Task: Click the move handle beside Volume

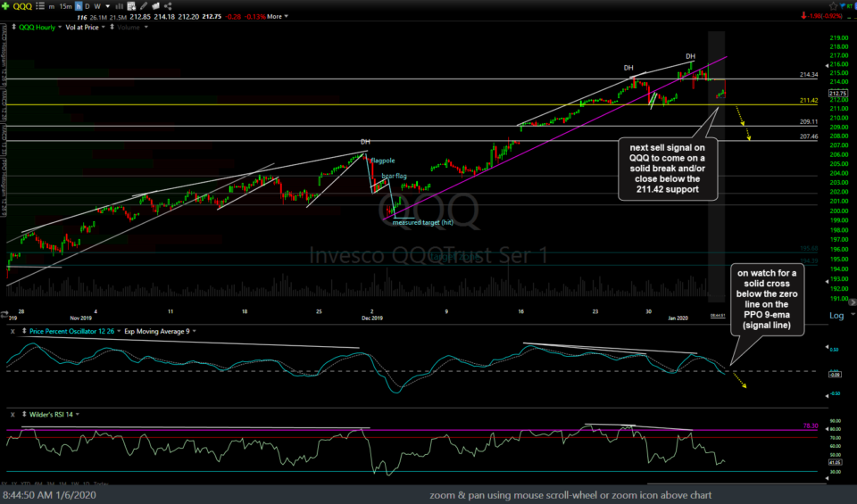Action: (x=112, y=27)
